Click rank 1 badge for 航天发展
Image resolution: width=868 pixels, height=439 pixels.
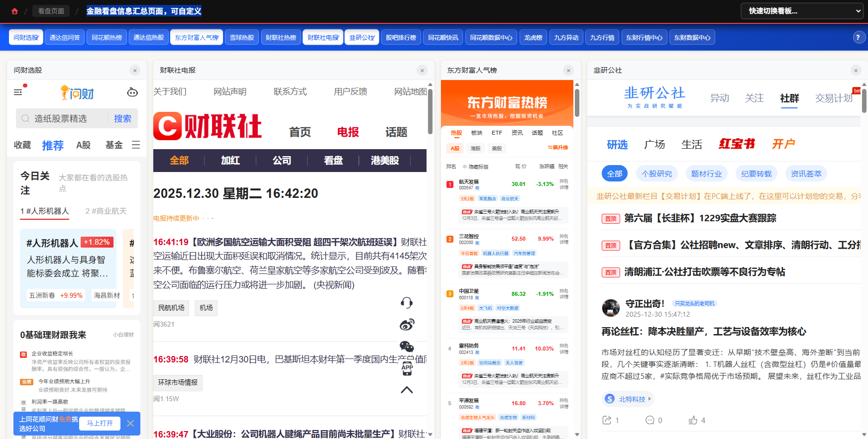pos(450,184)
